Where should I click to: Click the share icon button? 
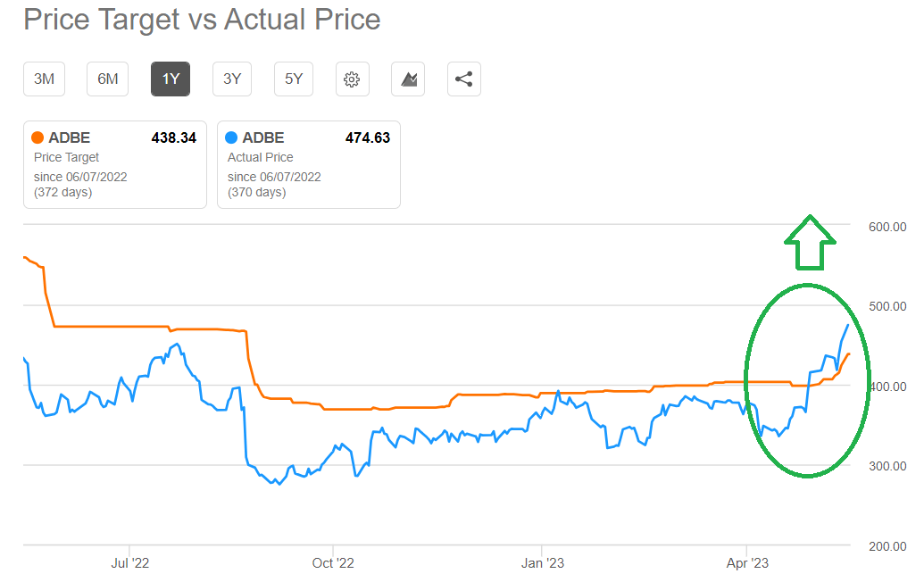(463, 79)
